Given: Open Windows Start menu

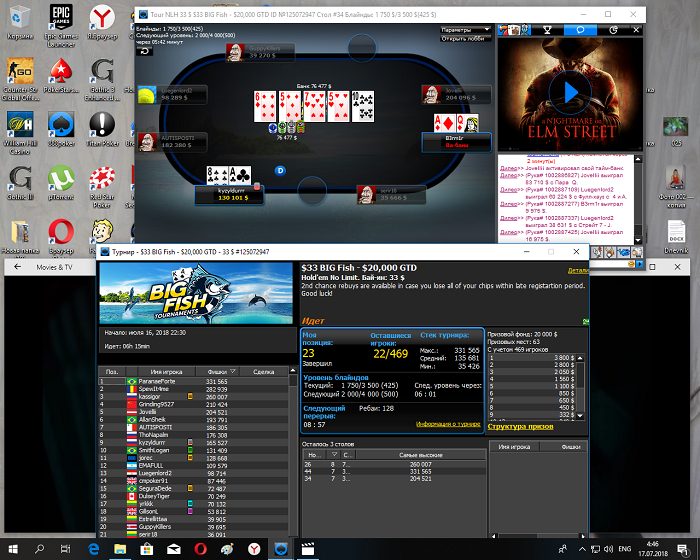Looking at the screenshot, I should coord(12,549).
